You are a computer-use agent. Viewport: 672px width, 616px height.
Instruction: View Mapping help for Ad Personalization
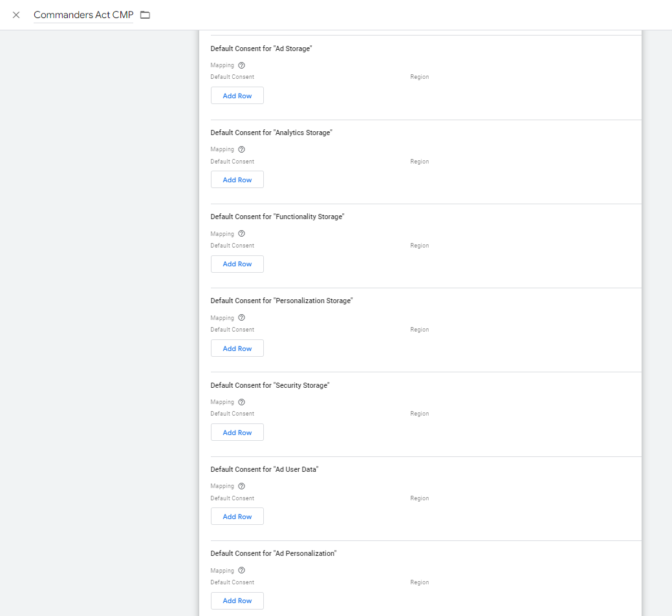coord(242,571)
